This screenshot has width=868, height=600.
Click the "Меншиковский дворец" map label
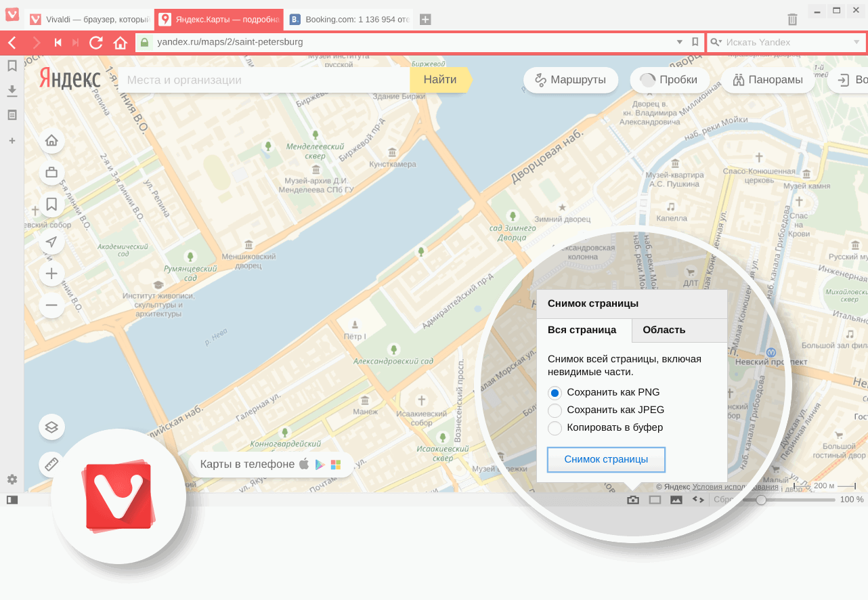[249, 261]
